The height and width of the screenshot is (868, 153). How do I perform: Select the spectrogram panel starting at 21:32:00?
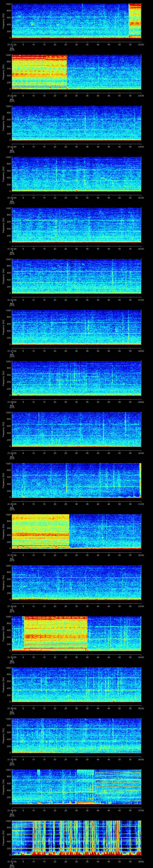click(76, 583)
